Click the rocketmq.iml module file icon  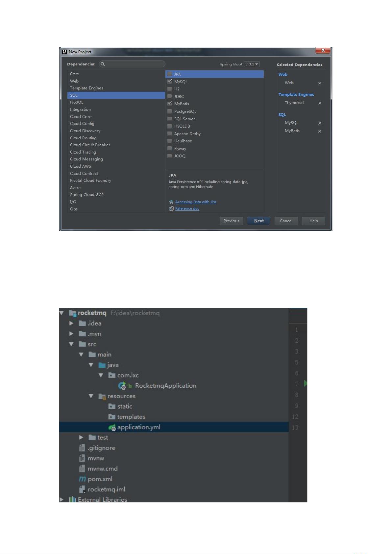83,490
